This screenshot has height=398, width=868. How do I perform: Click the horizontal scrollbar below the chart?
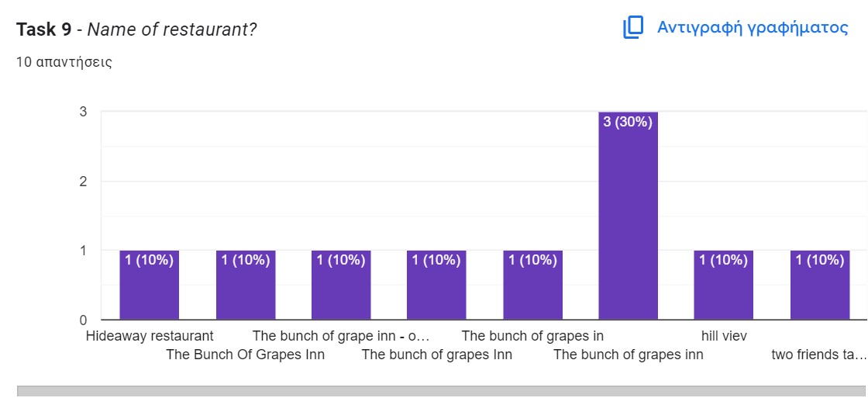click(x=442, y=391)
